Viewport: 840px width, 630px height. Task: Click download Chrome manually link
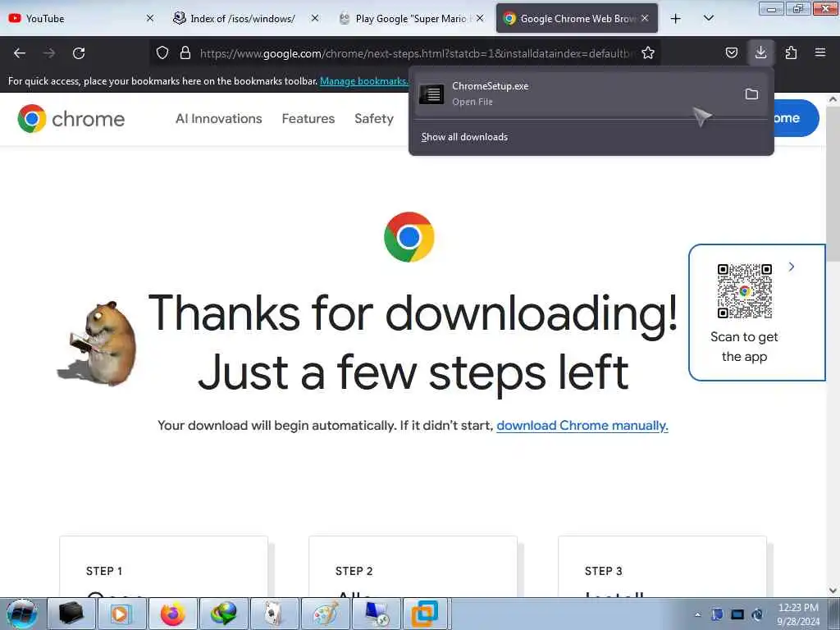(582, 426)
